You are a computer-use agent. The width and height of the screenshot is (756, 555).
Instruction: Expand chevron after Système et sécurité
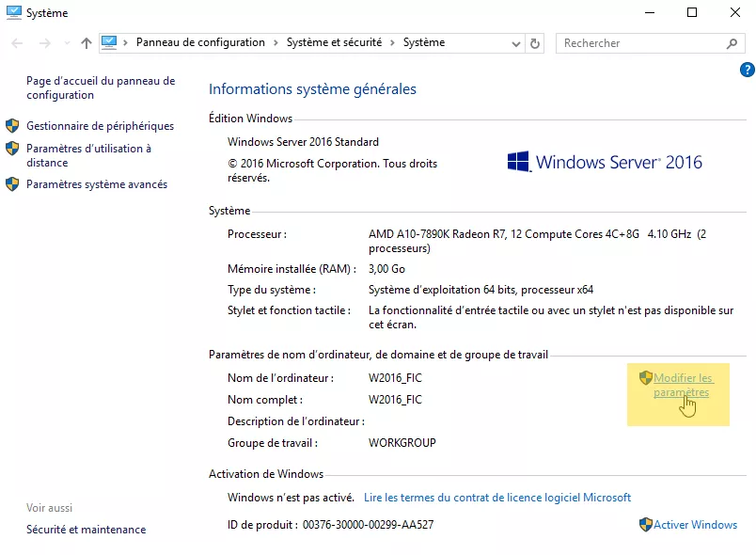(392, 43)
